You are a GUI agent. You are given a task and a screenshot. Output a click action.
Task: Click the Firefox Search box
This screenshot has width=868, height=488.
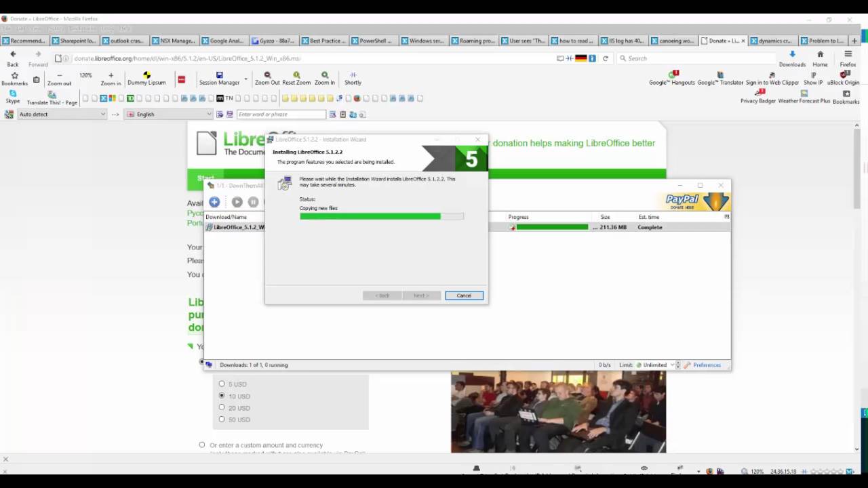pos(695,58)
